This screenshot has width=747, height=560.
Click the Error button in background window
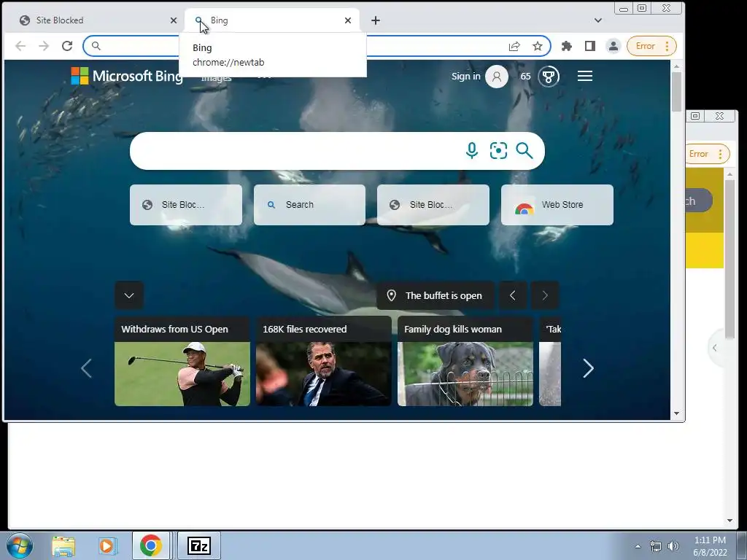tap(708, 154)
